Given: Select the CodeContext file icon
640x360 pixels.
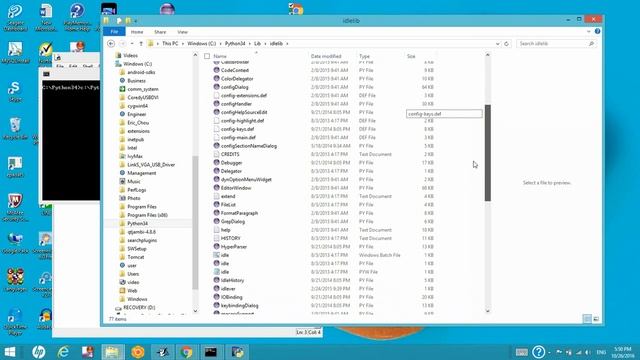Looking at the screenshot, I should [216, 70].
